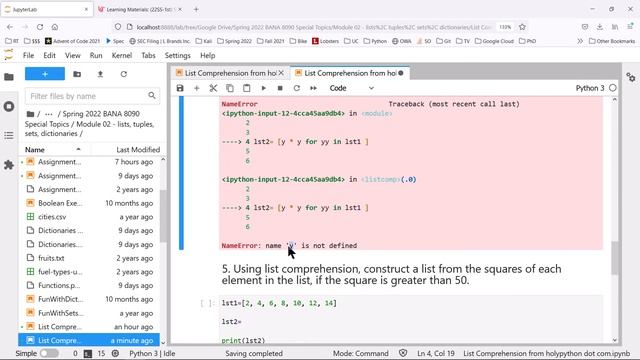This screenshot has height=360, width=640.
Task: Interrupt the kernel with stop icon
Action: click(x=280, y=88)
